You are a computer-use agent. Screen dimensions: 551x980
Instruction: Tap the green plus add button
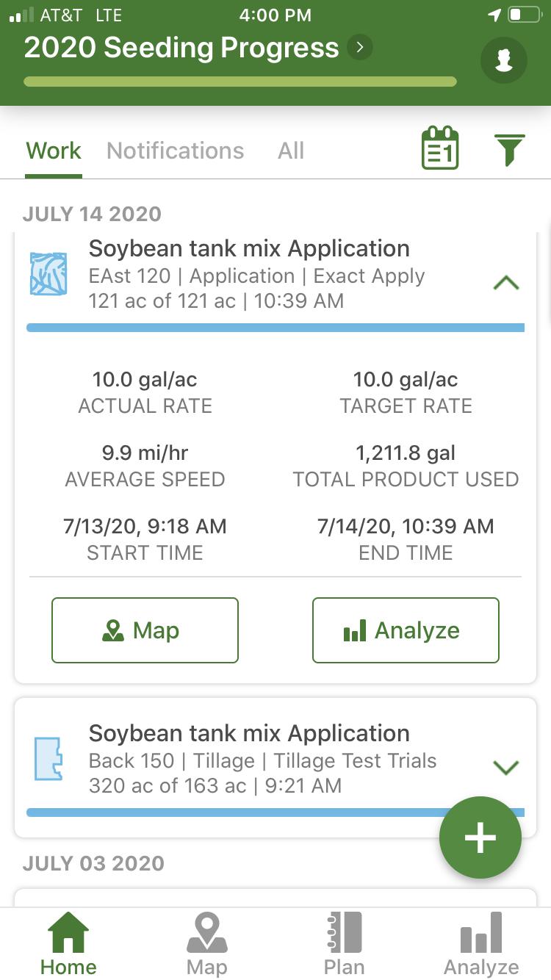[x=480, y=837]
